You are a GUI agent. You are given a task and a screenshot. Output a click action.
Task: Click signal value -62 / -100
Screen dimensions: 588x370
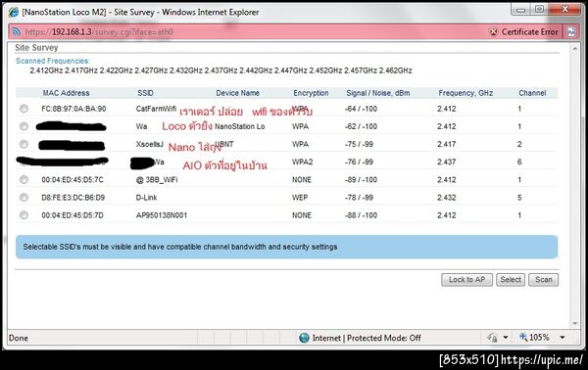click(361, 126)
